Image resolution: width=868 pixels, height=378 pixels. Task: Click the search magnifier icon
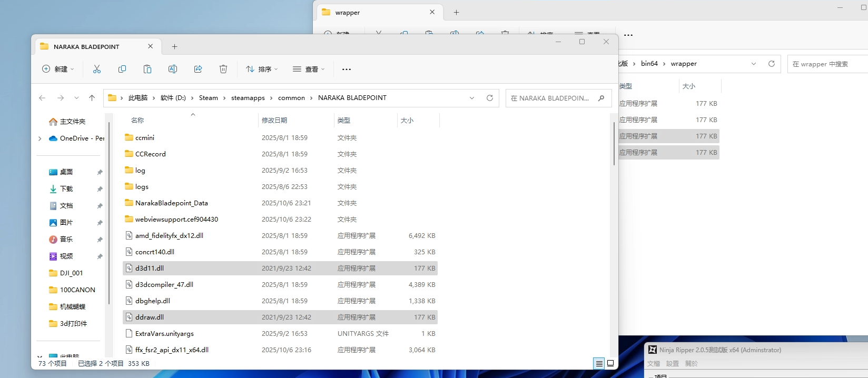point(601,98)
